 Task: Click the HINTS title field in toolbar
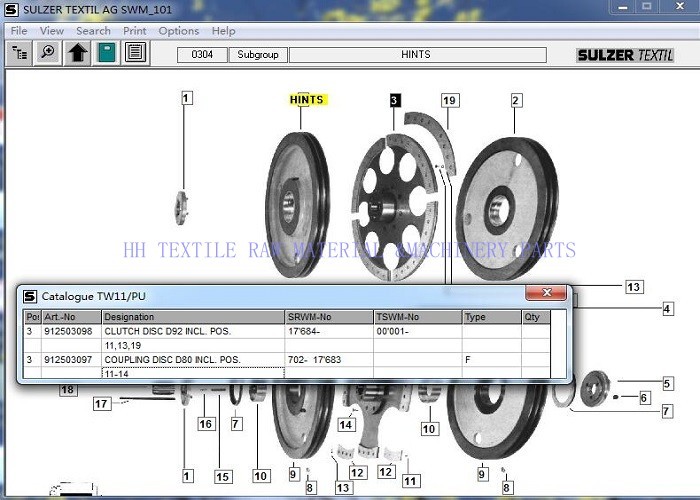click(x=417, y=55)
